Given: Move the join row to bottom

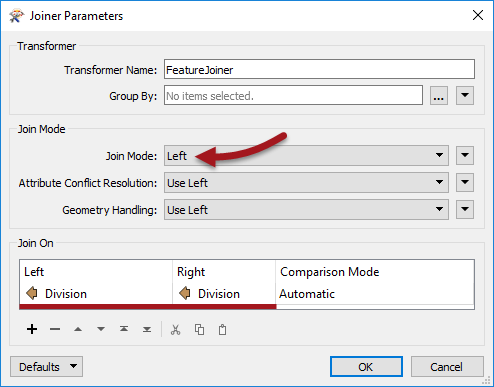Looking at the screenshot, I should (147, 329).
